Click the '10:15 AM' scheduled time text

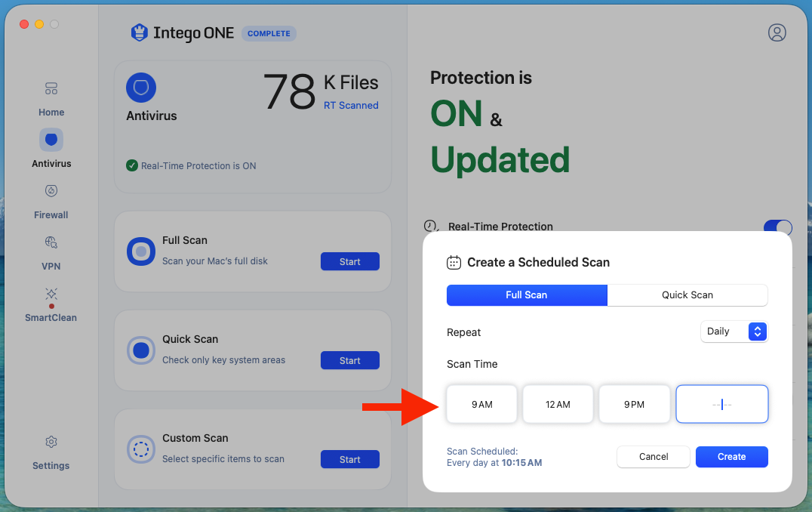pyautogui.click(x=521, y=463)
